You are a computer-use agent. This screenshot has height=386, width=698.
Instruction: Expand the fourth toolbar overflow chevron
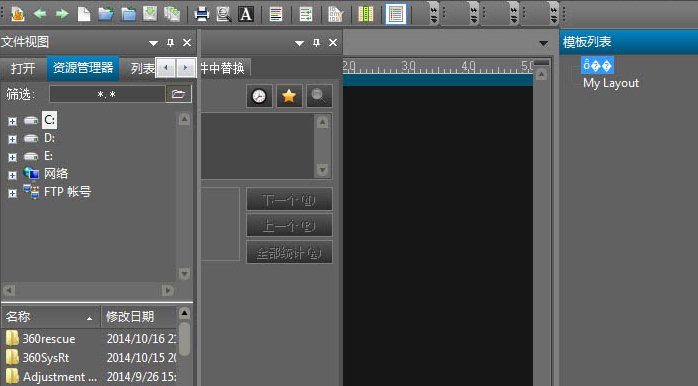(554, 15)
